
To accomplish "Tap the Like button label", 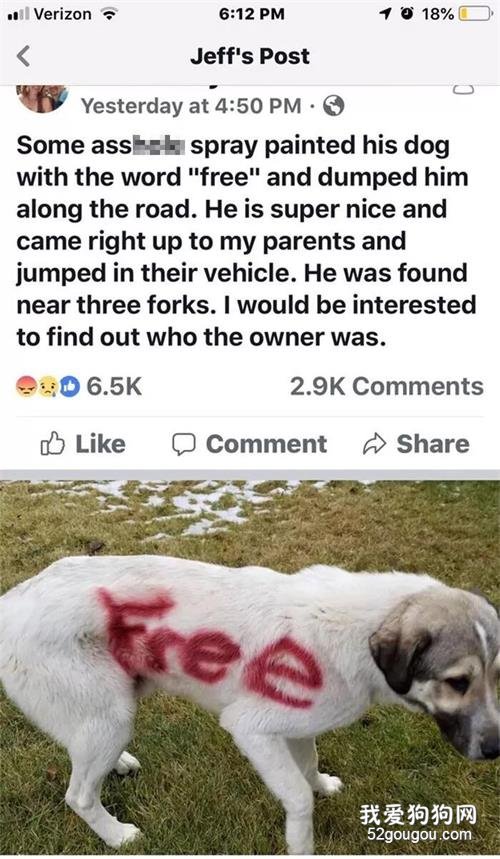I will [x=100, y=444].
